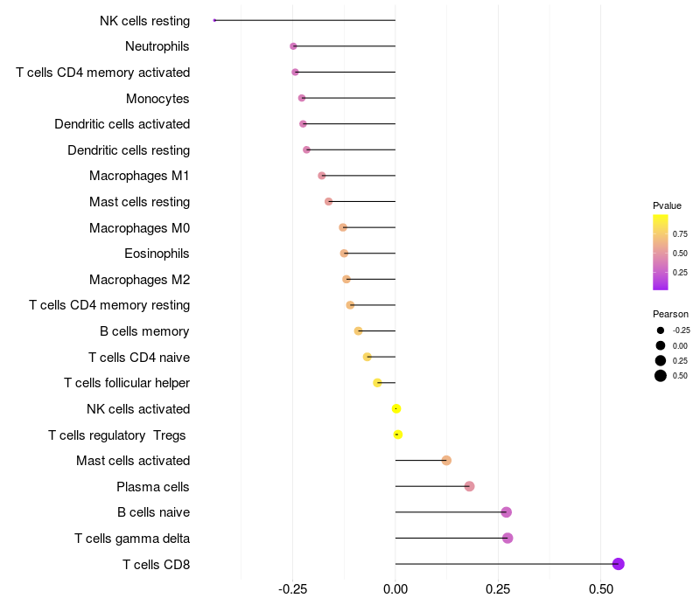The width and height of the screenshot is (700, 612).
Task: Select the NK cells resting data point
Action: (x=214, y=20)
